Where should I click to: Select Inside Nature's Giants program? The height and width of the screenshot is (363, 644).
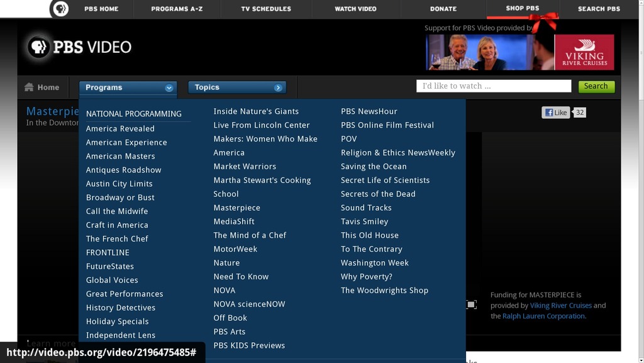[x=256, y=111]
